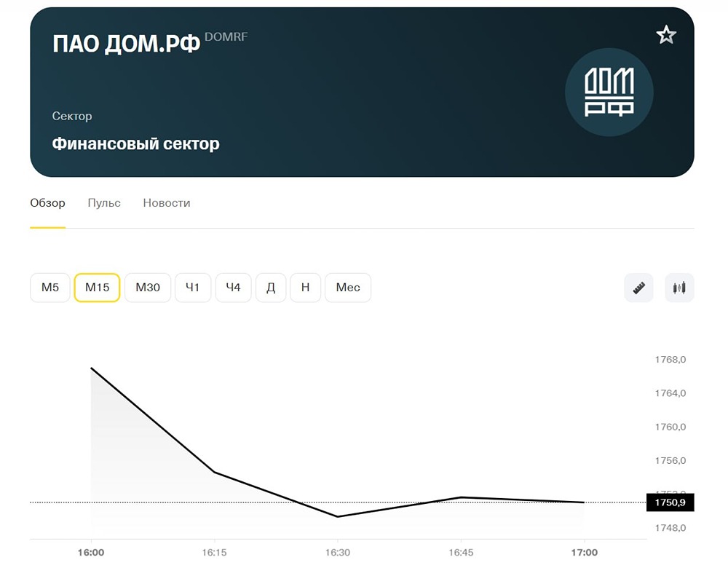Open the Финансовый сектор link
Screen dimensions: 728x576
[x=135, y=143]
